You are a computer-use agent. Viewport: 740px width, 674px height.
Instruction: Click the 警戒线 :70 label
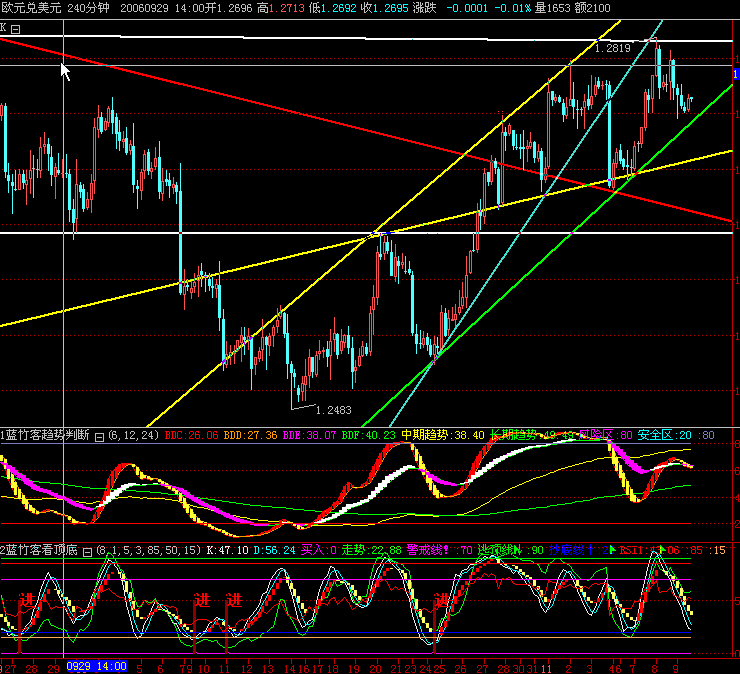pyautogui.click(x=439, y=550)
